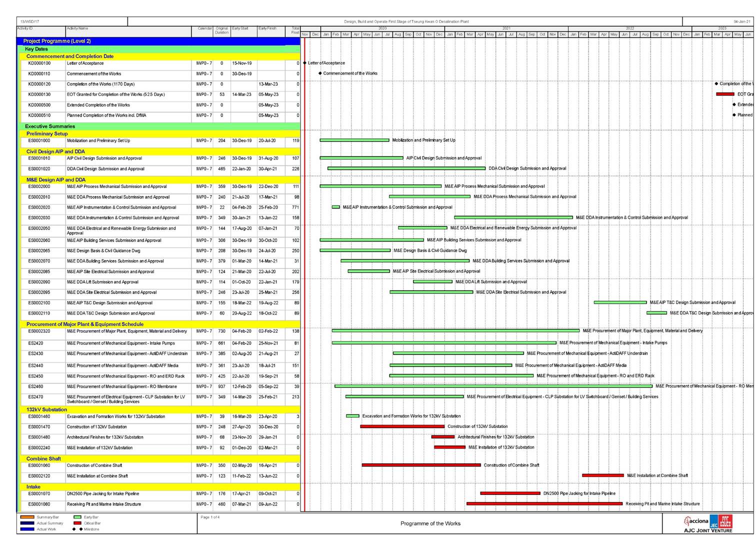Click the Letter of Acceptance milestone diamond
This screenshot has height=535, width=756.
point(304,63)
